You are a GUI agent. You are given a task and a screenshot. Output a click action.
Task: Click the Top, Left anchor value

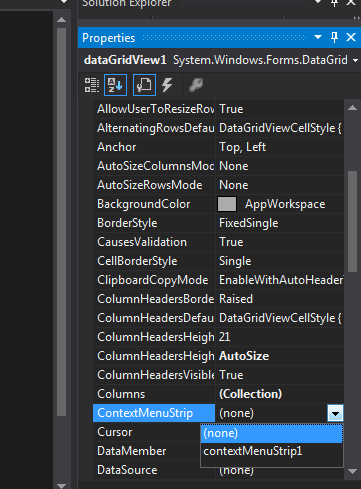[x=242, y=147]
